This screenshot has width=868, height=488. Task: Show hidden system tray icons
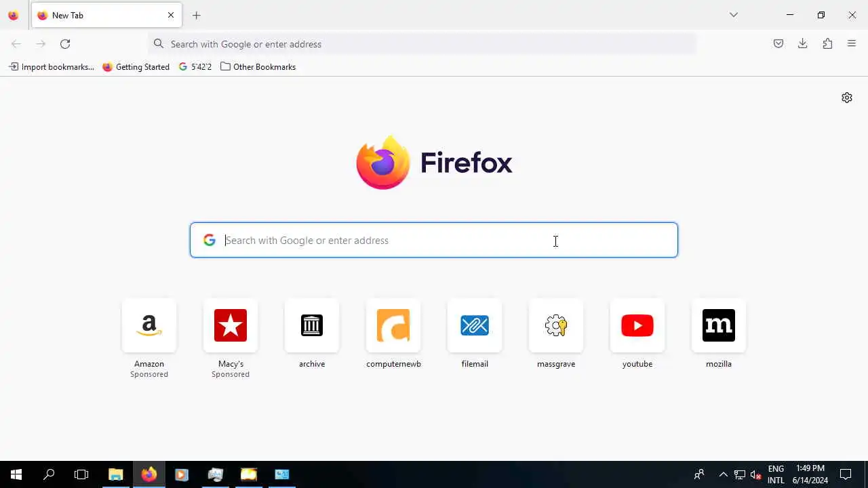(x=723, y=474)
